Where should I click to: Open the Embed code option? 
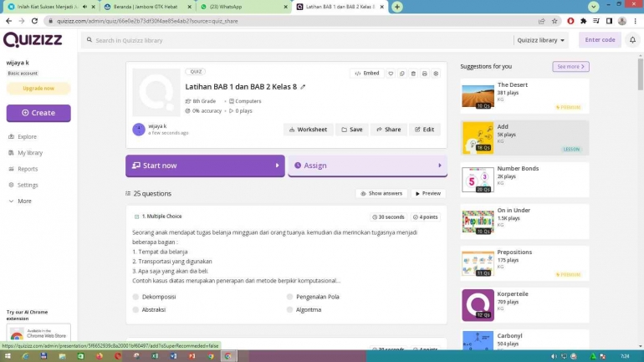(367, 73)
